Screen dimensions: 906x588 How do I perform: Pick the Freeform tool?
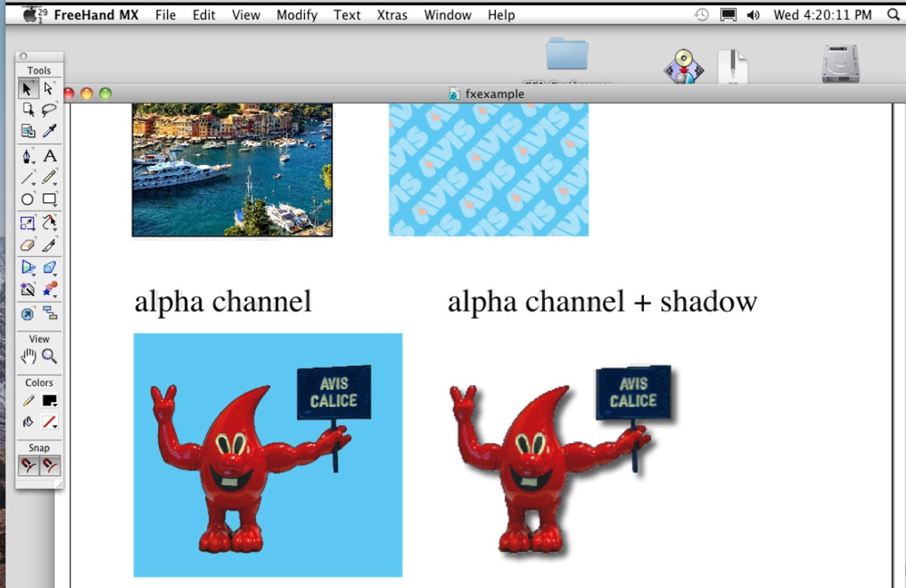click(x=49, y=223)
